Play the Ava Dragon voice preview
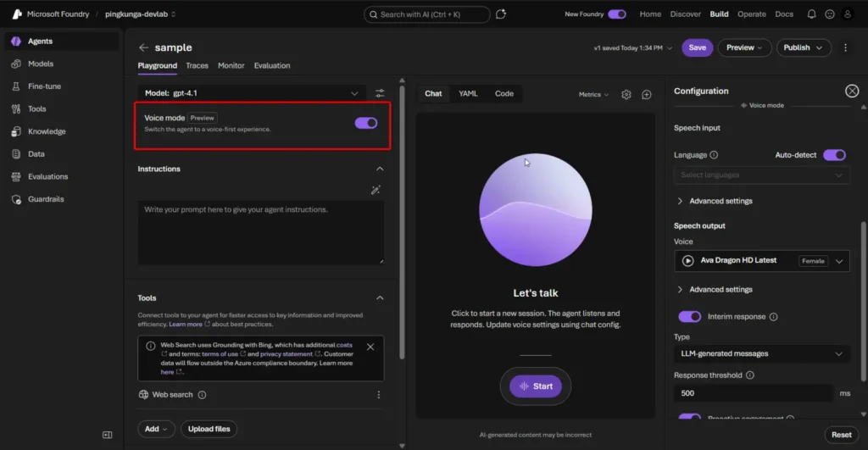The image size is (868, 450). [x=688, y=261]
